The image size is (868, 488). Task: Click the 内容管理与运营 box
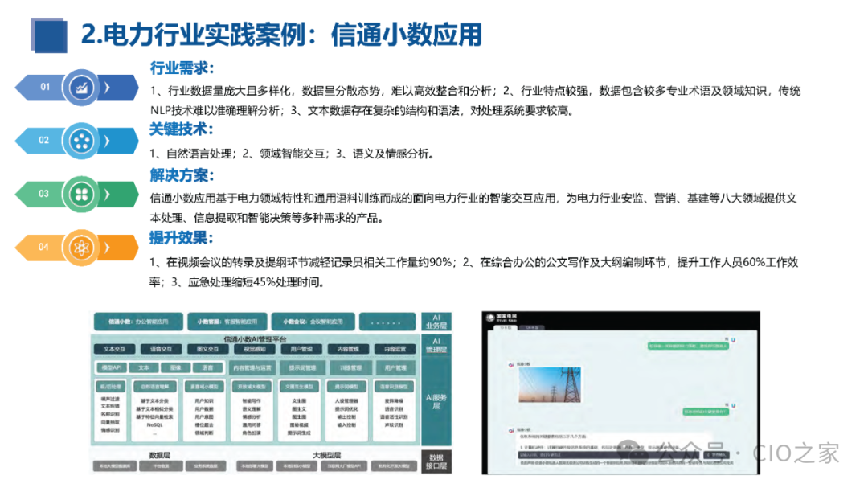[x=252, y=367]
